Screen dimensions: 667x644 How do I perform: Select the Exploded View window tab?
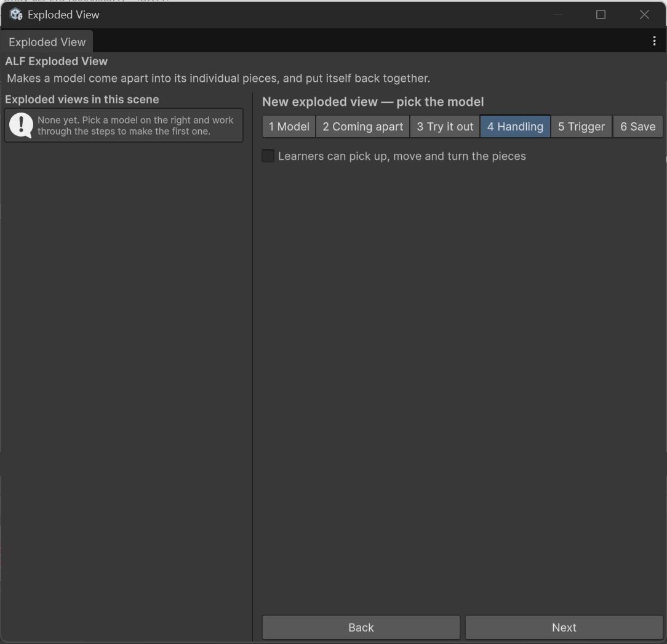[x=47, y=42]
